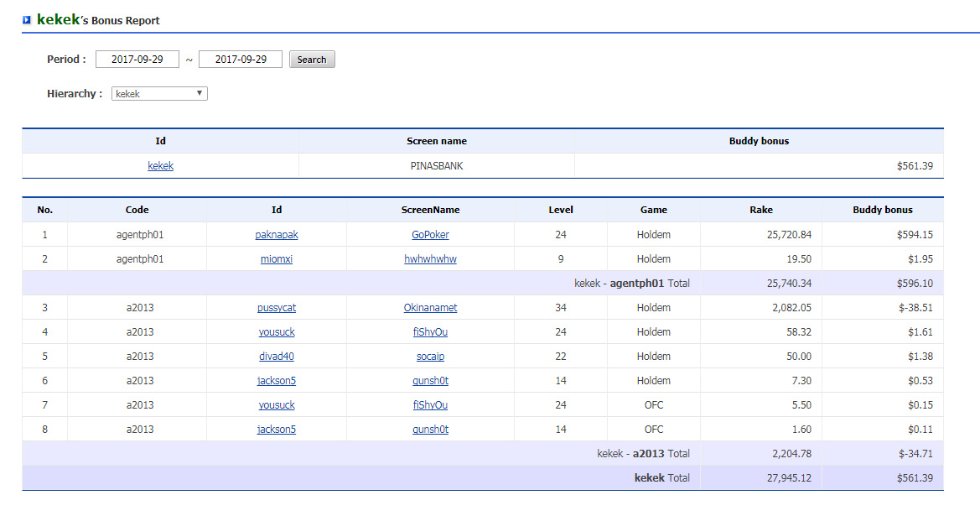Click the PINASBANK screen name cell

(437, 166)
